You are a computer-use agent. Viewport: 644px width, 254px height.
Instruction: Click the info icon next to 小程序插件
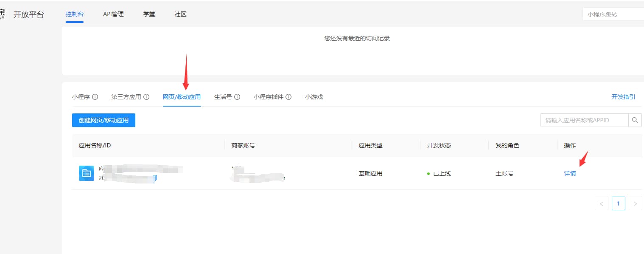click(289, 97)
